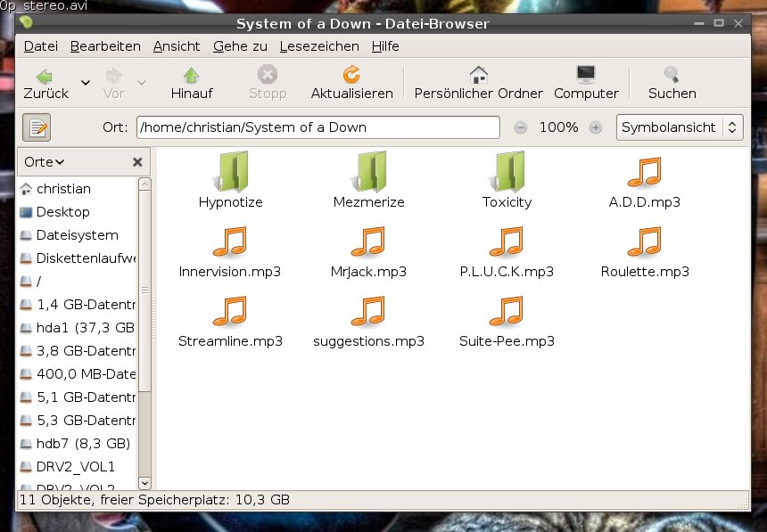Screen dimensions: 767x532
Task: Go up with the Hinauf arrow icon
Action: [x=191, y=76]
